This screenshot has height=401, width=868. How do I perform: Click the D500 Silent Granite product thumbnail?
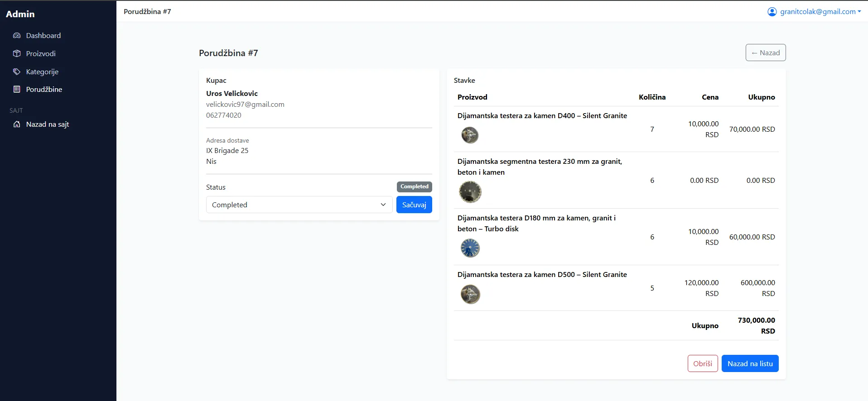[x=470, y=294]
